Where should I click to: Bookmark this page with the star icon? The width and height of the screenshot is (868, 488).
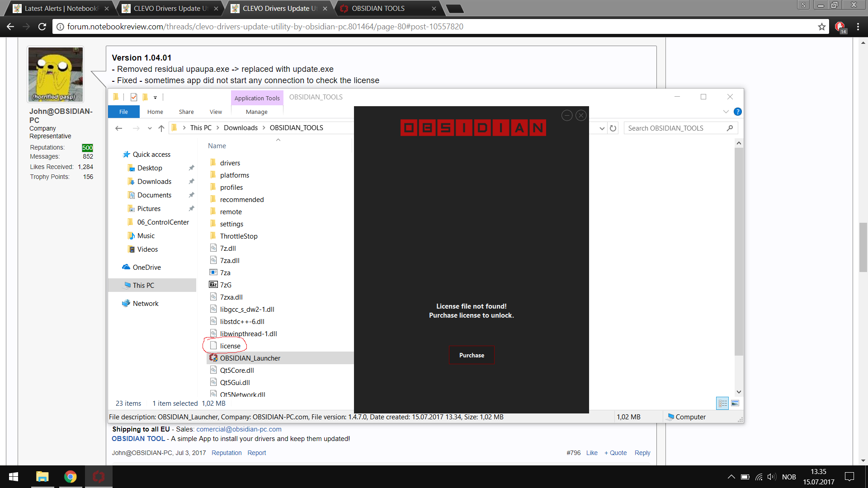pos(821,27)
